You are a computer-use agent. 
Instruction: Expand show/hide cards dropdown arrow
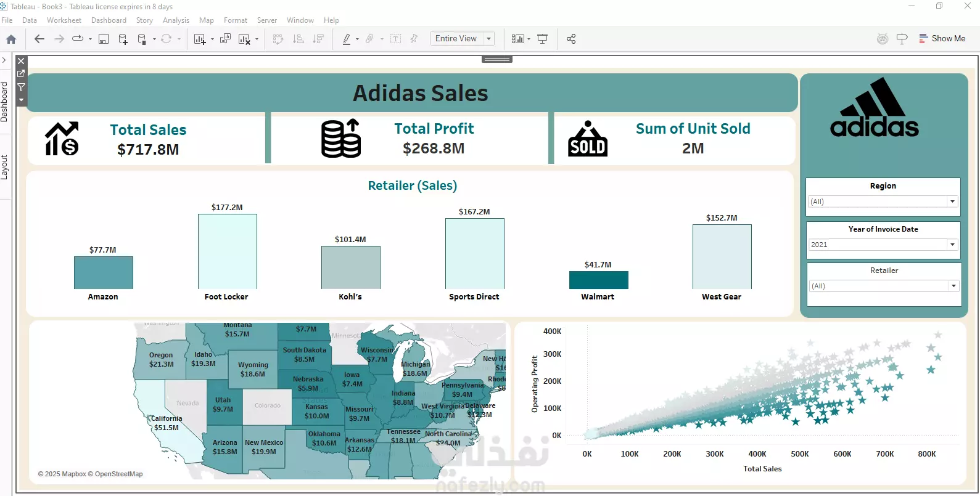[529, 39]
